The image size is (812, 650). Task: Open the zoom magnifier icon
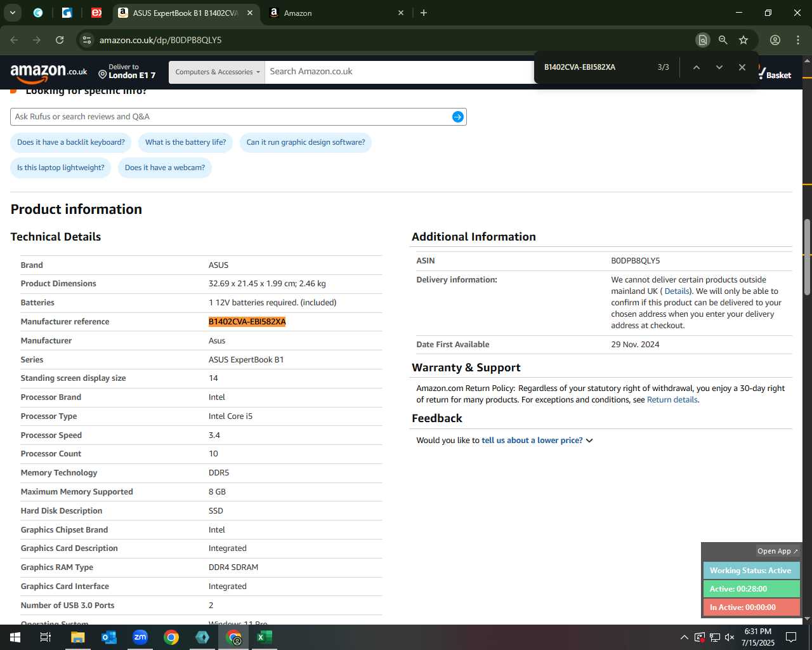(x=723, y=40)
